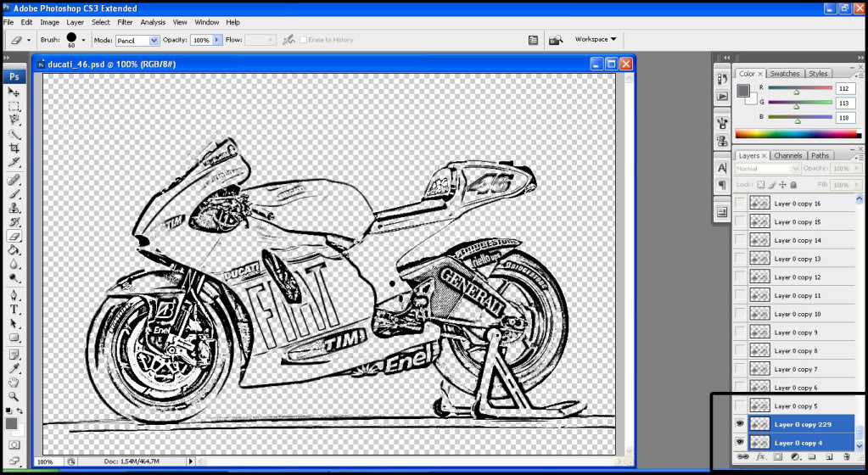Image resolution: width=868 pixels, height=475 pixels.
Task: Select the Magic Wand tool
Action: [14, 134]
